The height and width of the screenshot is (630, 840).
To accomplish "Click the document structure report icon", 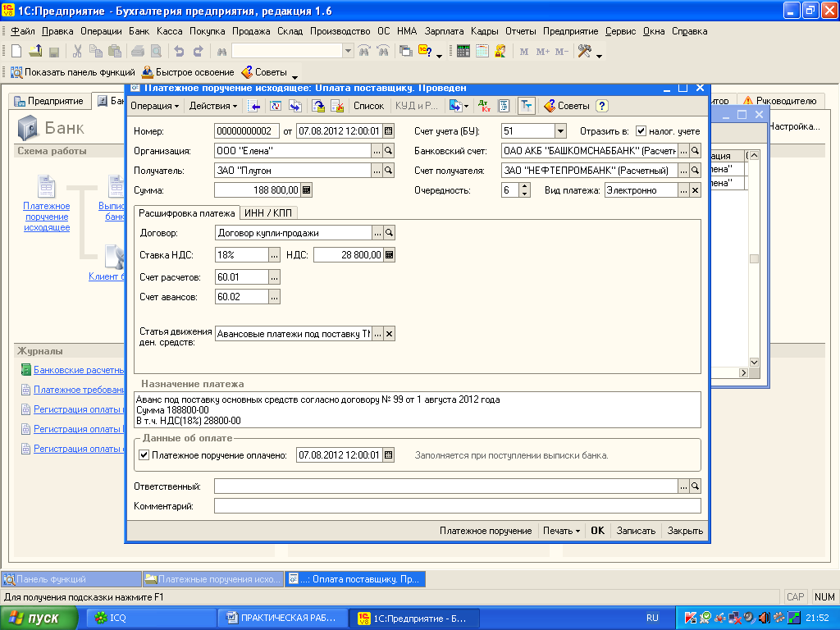I will coord(504,106).
